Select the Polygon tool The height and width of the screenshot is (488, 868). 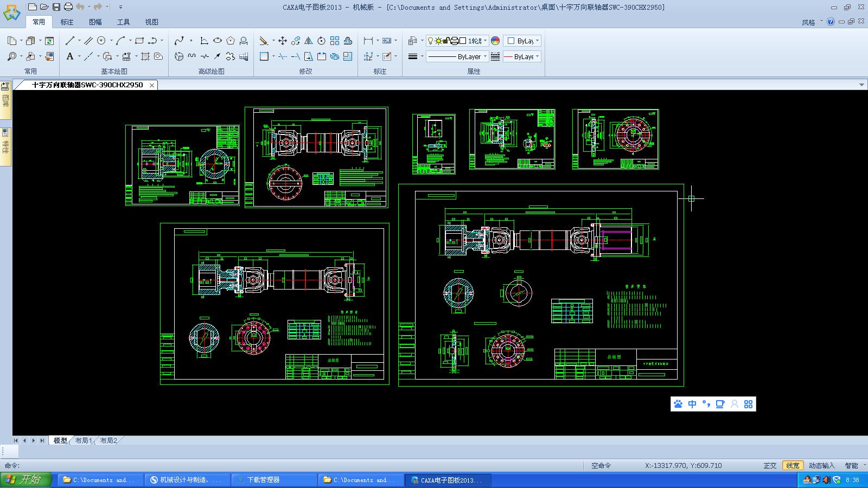coord(231,41)
